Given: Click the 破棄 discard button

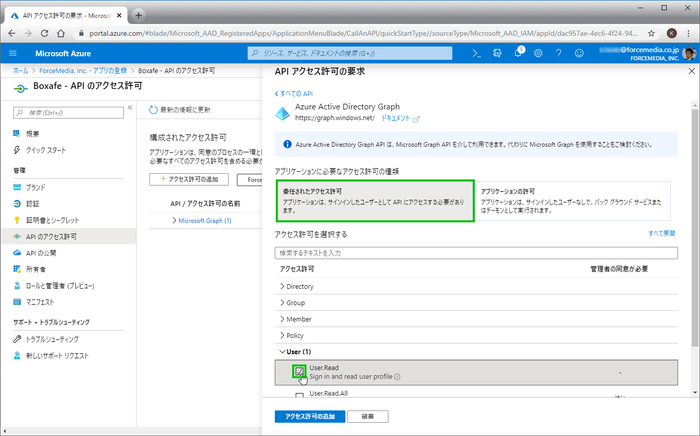Looking at the screenshot, I should tap(368, 416).
